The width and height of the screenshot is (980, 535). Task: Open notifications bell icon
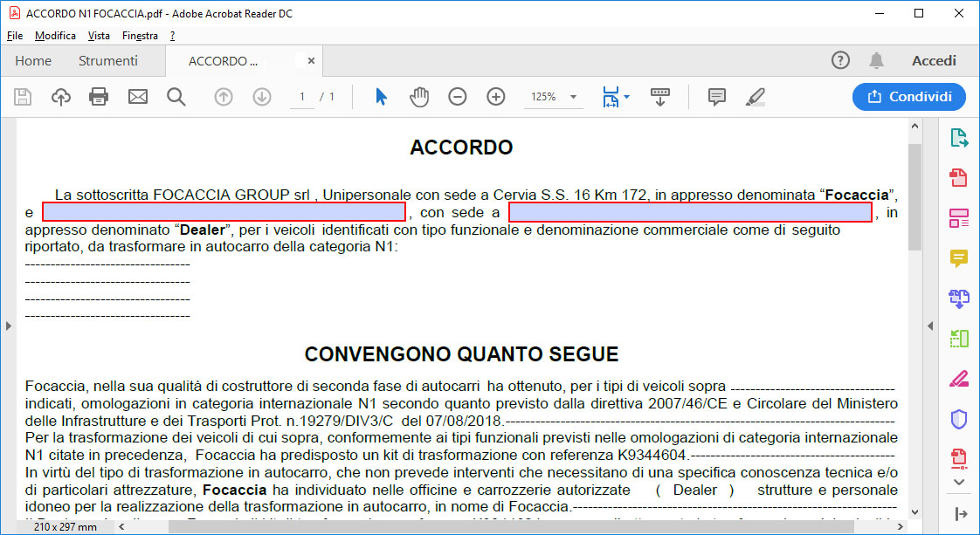pyautogui.click(x=877, y=60)
